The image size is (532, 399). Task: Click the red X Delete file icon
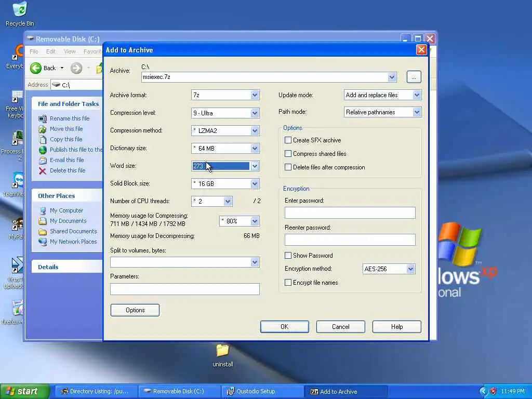pyautogui.click(x=43, y=170)
